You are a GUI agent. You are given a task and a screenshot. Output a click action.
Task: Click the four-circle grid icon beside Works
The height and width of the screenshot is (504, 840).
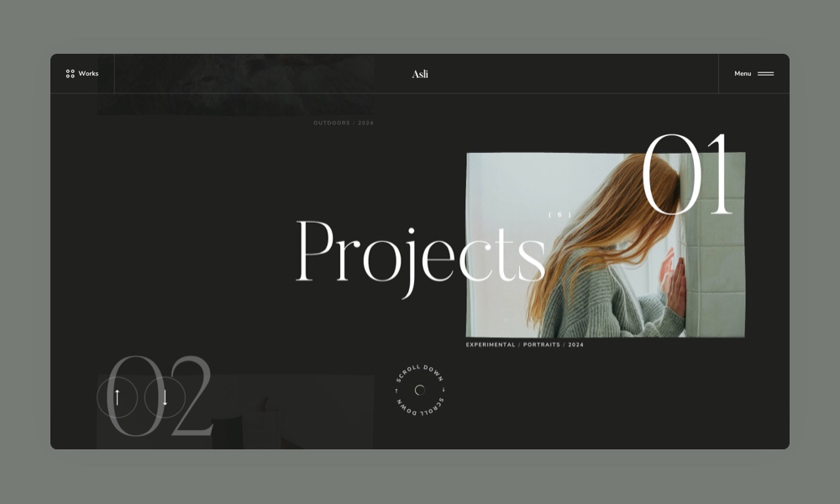pyautogui.click(x=71, y=74)
